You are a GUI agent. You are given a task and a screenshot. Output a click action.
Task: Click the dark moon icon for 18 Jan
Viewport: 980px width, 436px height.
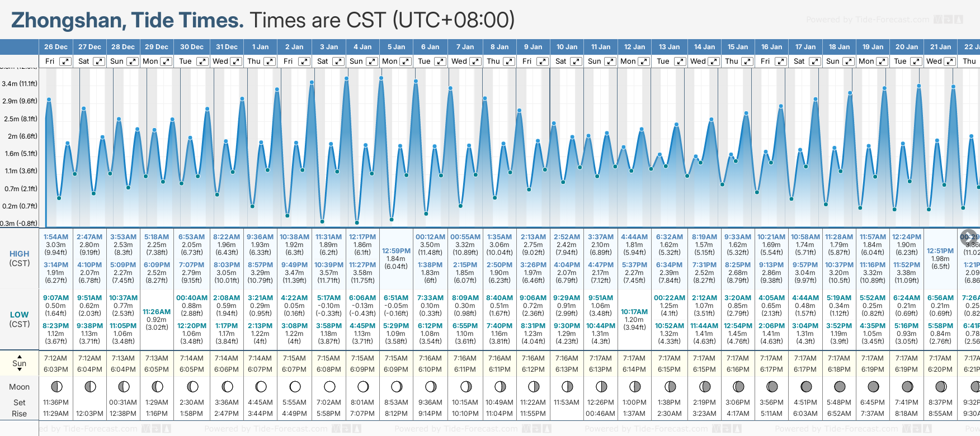839,386
